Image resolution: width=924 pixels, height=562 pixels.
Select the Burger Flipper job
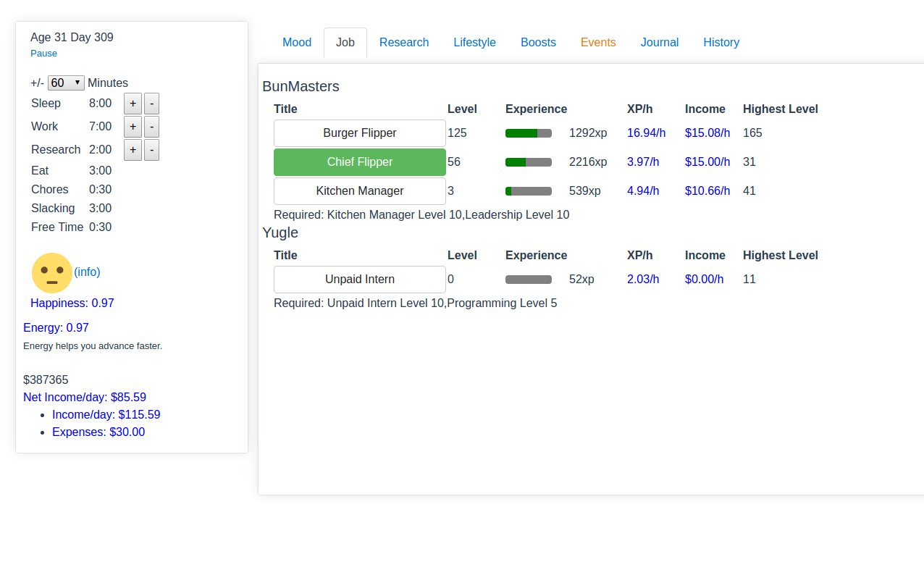[x=359, y=133]
